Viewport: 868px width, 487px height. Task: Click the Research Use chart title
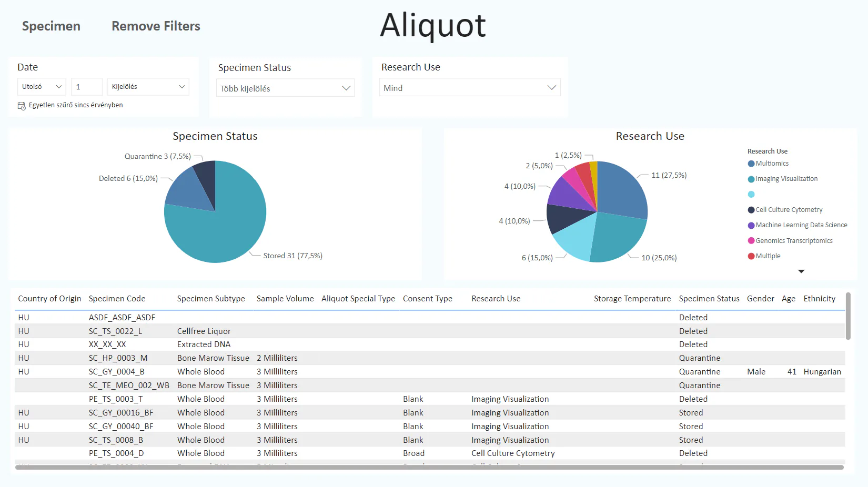coord(650,136)
